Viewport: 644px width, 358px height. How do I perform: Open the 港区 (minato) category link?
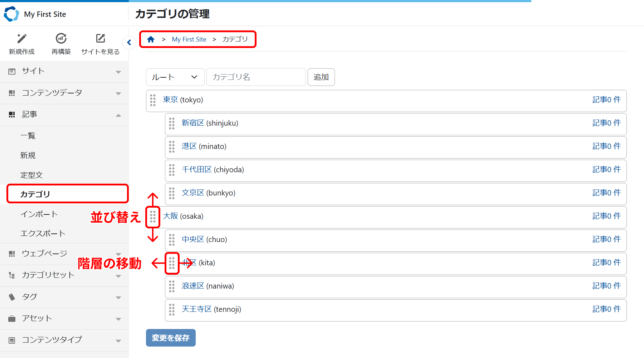[189, 146]
